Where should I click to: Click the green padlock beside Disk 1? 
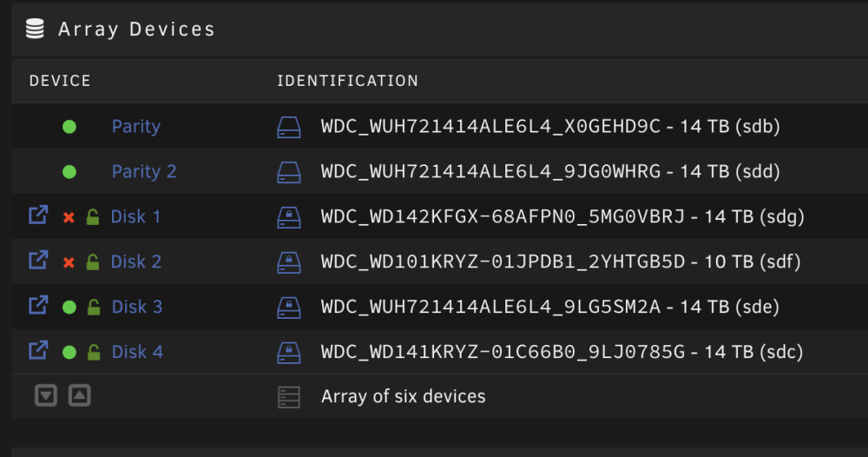[x=93, y=216]
